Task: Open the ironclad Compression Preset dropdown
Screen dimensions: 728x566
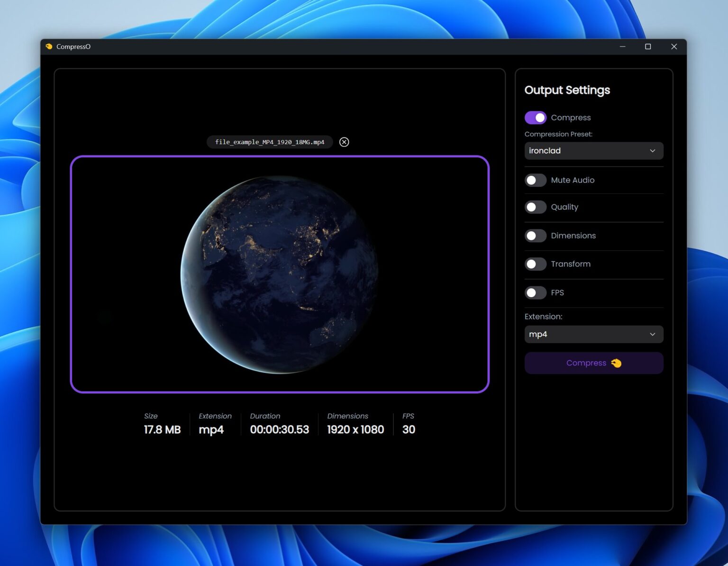Action: coord(593,151)
